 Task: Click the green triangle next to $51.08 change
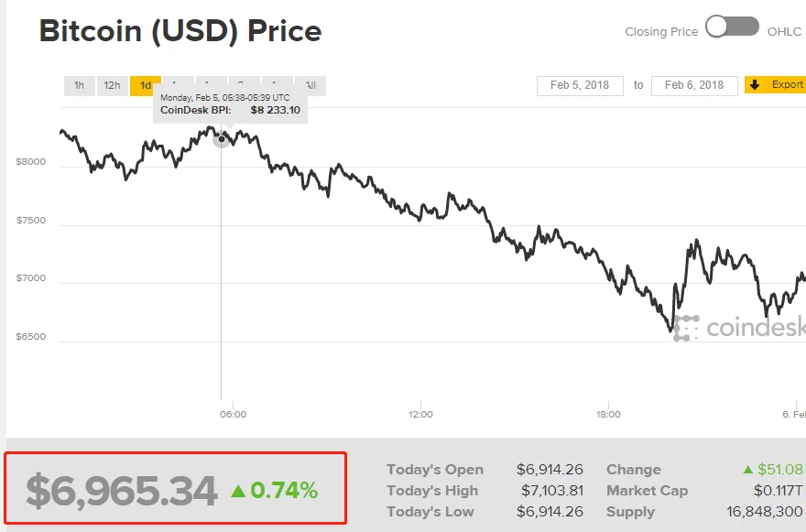748,470
